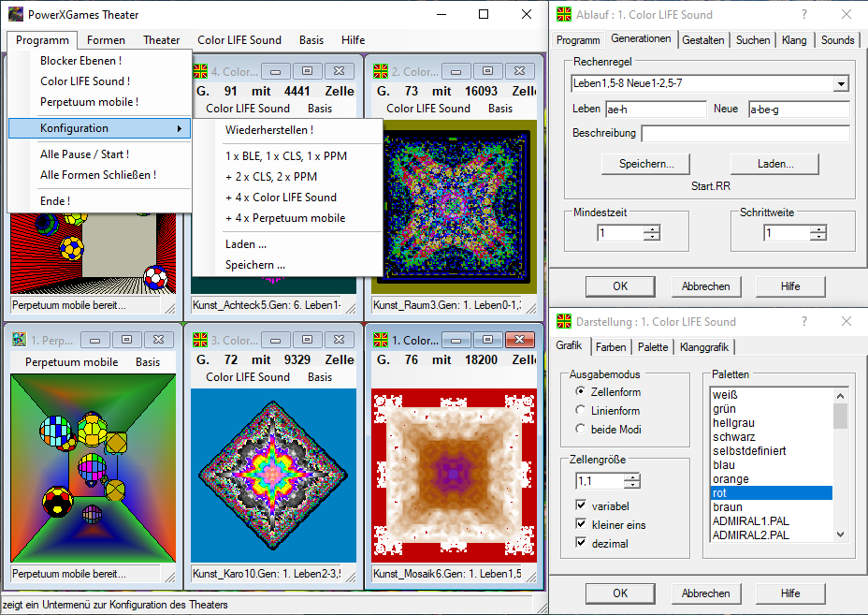Switch to the Palette tab
The image size is (868, 615).
(653, 347)
